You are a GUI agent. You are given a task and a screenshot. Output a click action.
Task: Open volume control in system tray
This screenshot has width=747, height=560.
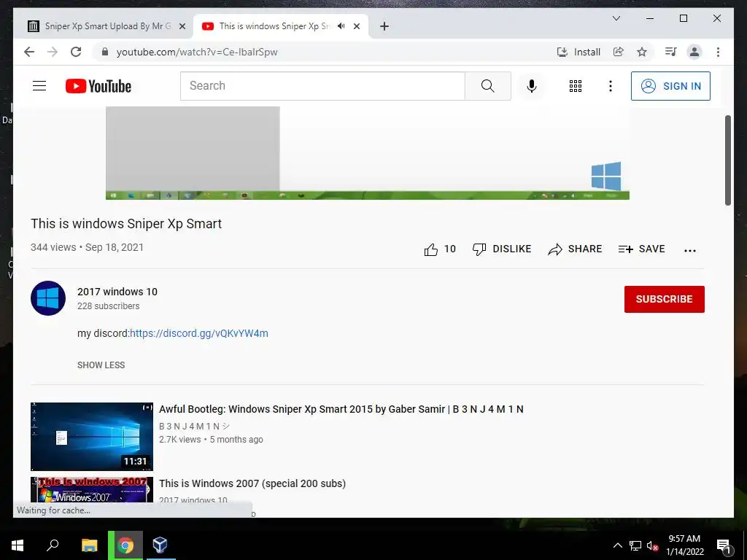[652, 545]
